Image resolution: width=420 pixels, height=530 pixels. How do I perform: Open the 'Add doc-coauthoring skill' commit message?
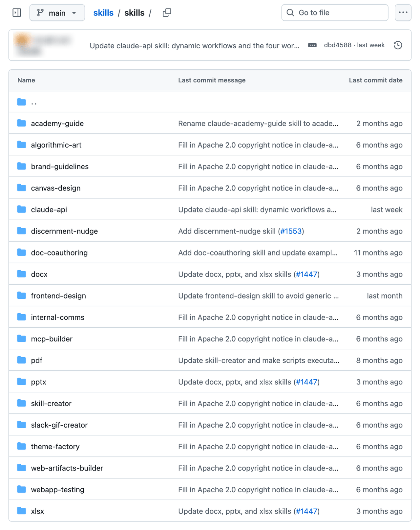[258, 253]
